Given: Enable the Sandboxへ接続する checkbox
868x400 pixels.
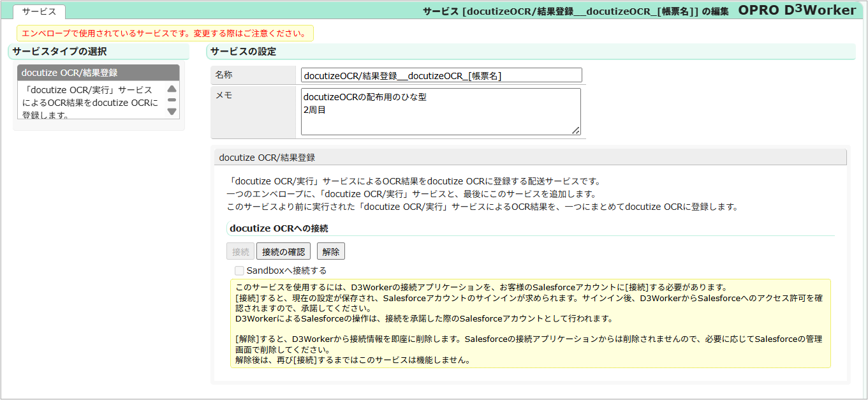Looking at the screenshot, I should 239,270.
